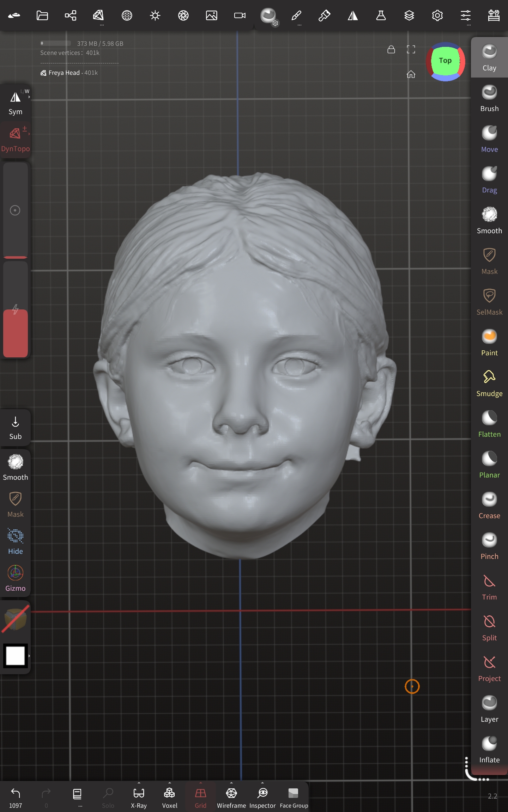Screen dimensions: 508x812
Task: Activate the Inflate brush
Action: point(489,749)
